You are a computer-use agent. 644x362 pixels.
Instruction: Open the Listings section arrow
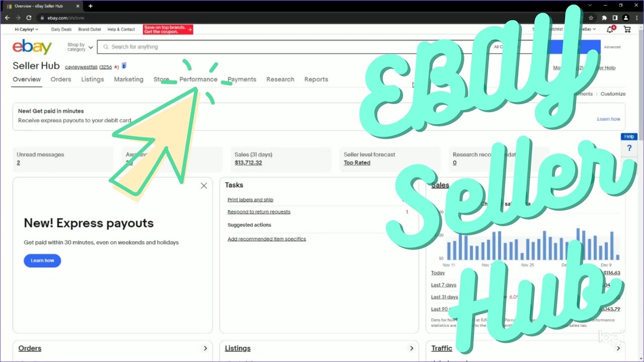(x=412, y=348)
